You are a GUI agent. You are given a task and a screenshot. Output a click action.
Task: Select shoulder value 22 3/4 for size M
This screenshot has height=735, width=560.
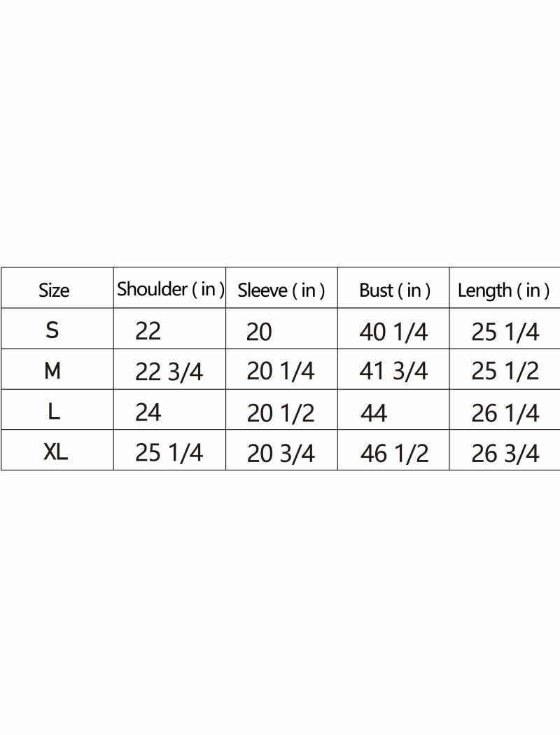coord(169,372)
